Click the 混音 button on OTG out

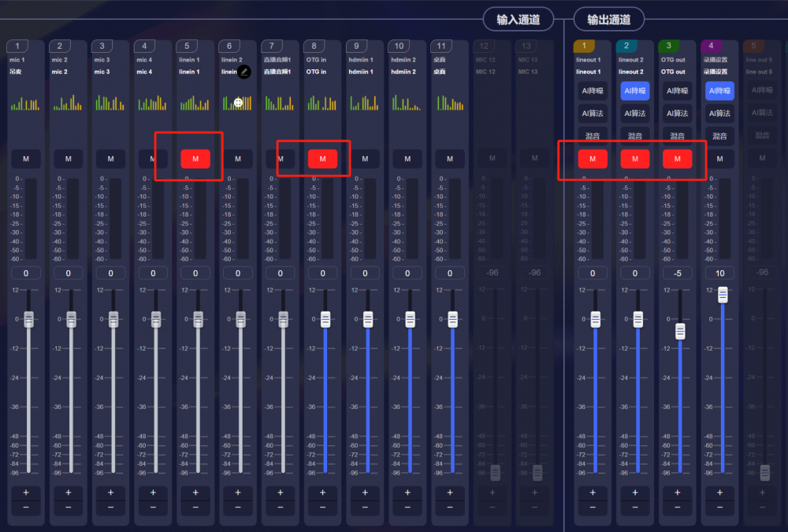pyautogui.click(x=677, y=136)
